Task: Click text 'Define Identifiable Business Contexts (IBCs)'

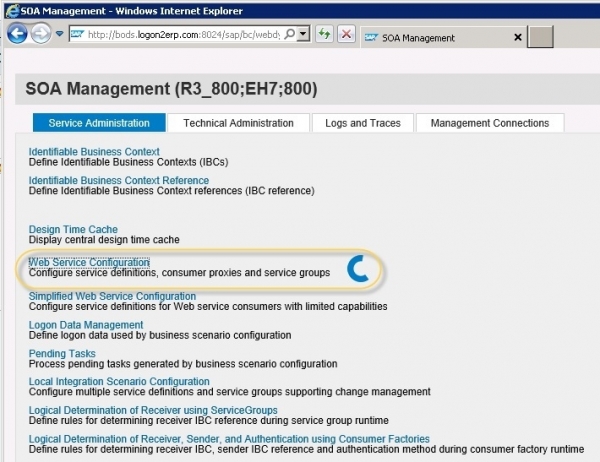Action: click(x=129, y=162)
